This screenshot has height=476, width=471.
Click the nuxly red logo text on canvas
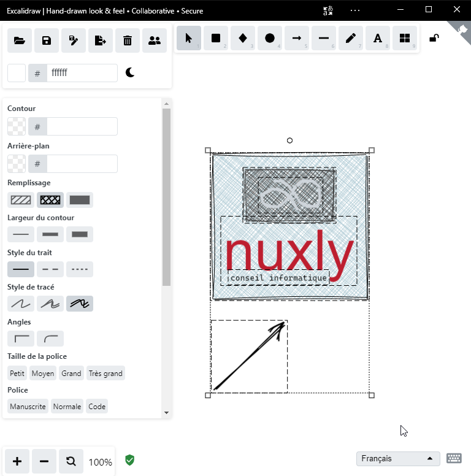pos(289,255)
